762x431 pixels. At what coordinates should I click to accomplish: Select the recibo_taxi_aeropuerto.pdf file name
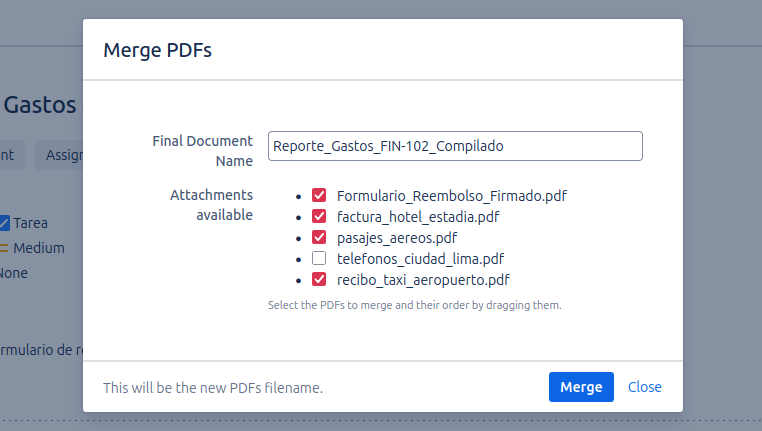coord(423,280)
